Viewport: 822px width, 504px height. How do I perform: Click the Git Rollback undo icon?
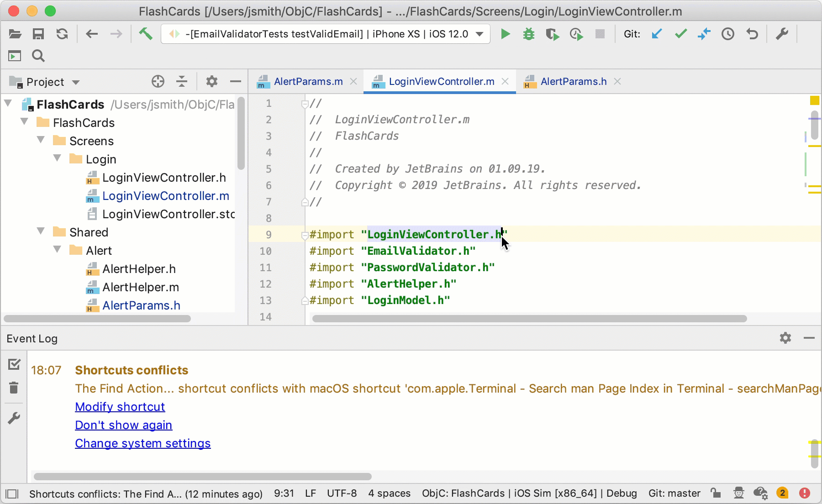click(x=752, y=34)
